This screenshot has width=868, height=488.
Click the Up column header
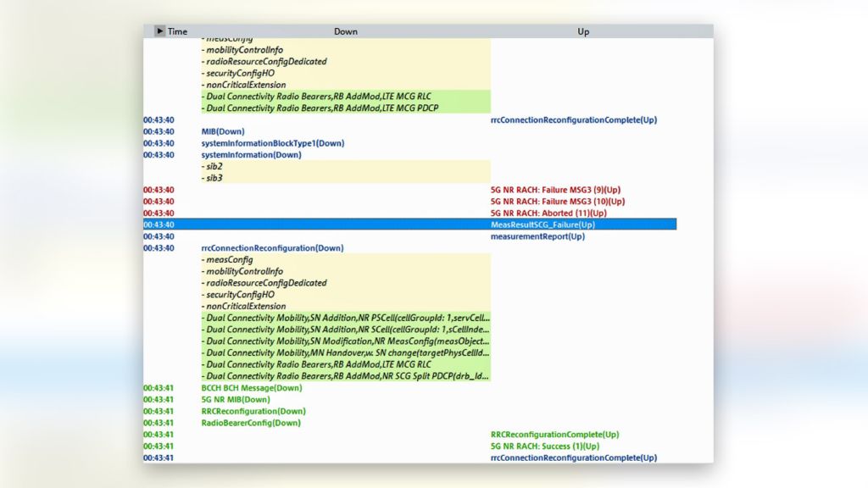pyautogui.click(x=583, y=31)
